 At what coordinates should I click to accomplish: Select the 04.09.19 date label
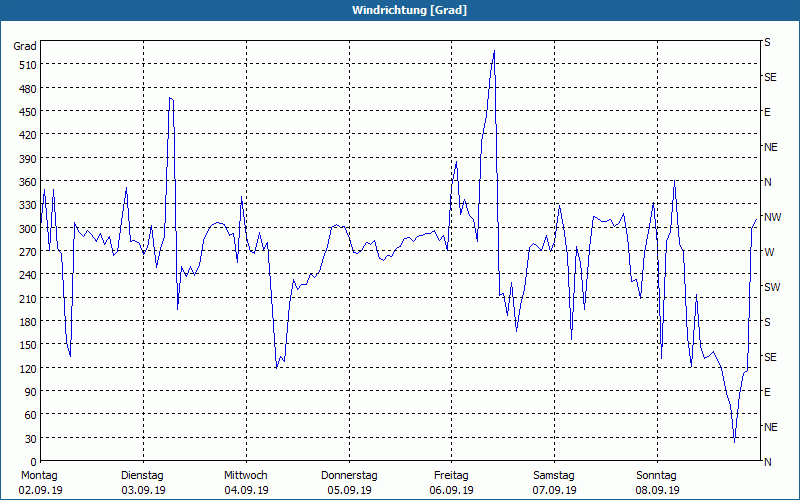click(x=246, y=490)
